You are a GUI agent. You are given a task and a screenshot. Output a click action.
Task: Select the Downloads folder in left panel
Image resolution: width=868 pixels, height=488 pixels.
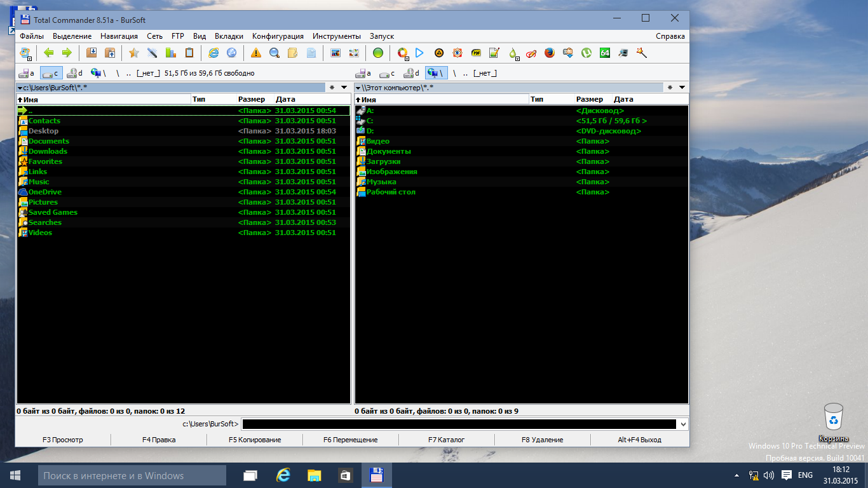(x=184, y=151)
